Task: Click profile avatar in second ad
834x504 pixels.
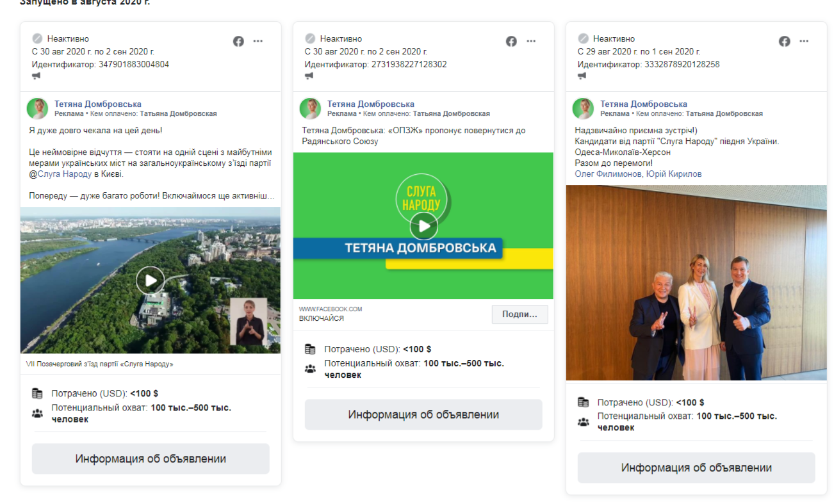Action: [311, 109]
